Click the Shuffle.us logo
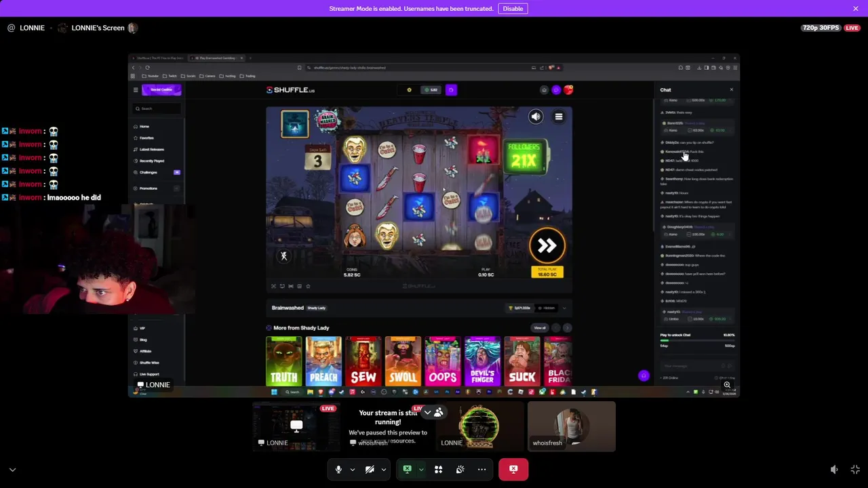The image size is (868, 488). tap(291, 90)
